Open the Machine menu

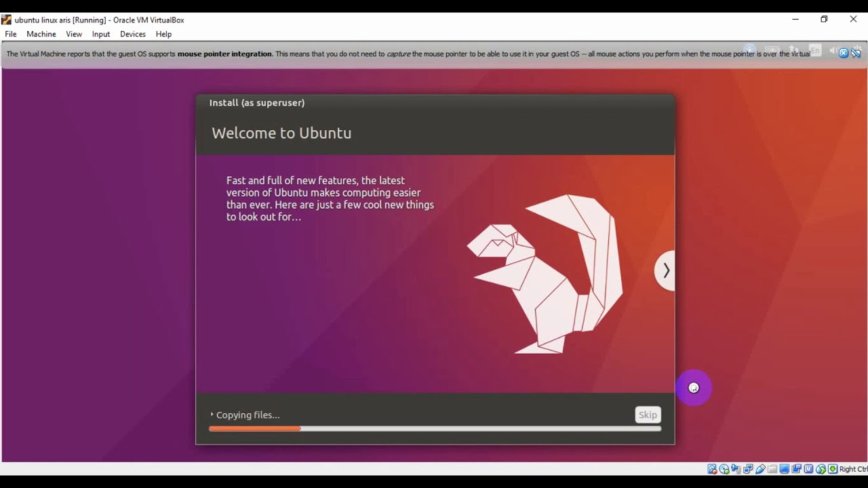click(x=41, y=34)
